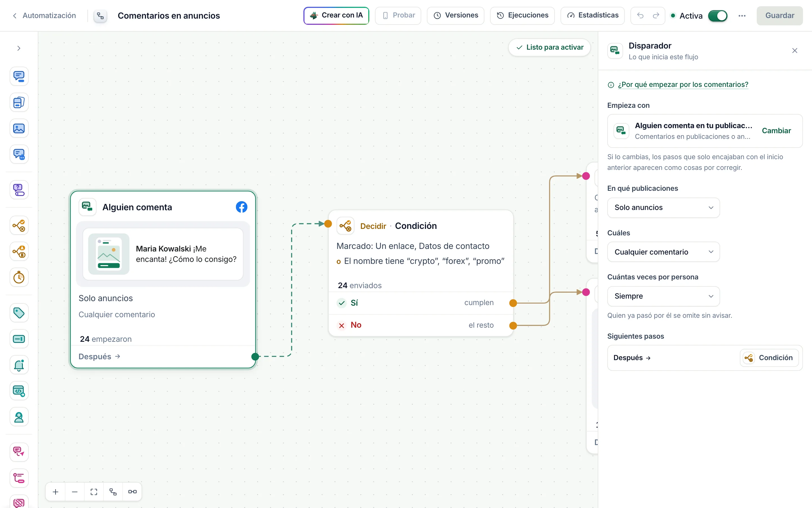Open Versiones tab
This screenshot has width=812, height=508.
tap(455, 16)
